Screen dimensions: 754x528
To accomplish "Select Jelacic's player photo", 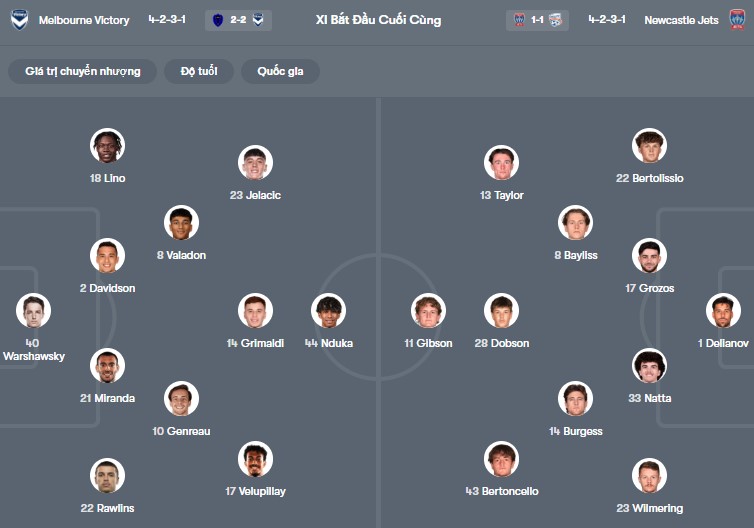I will point(255,163).
